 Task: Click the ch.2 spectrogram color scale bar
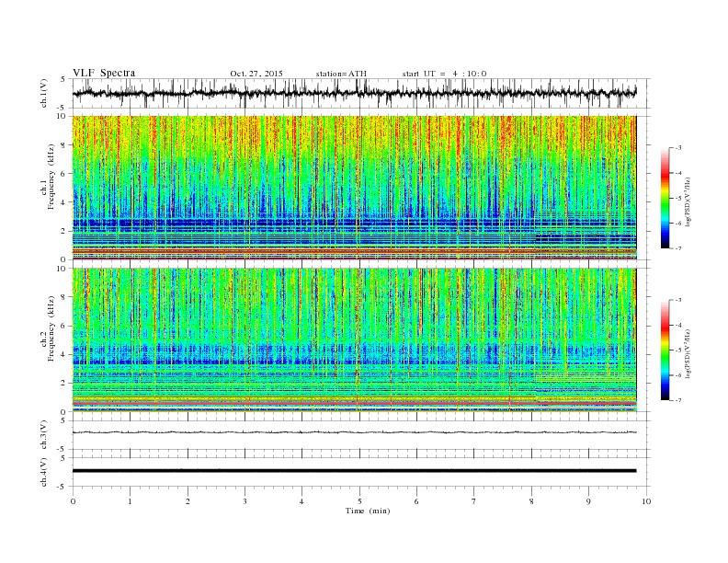tap(665, 350)
